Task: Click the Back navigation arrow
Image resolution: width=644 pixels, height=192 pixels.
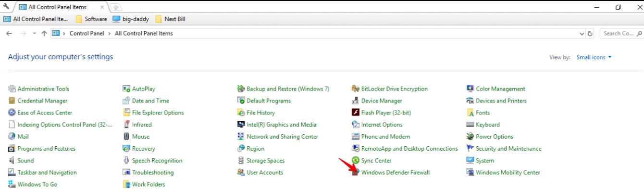Action: [x=9, y=34]
